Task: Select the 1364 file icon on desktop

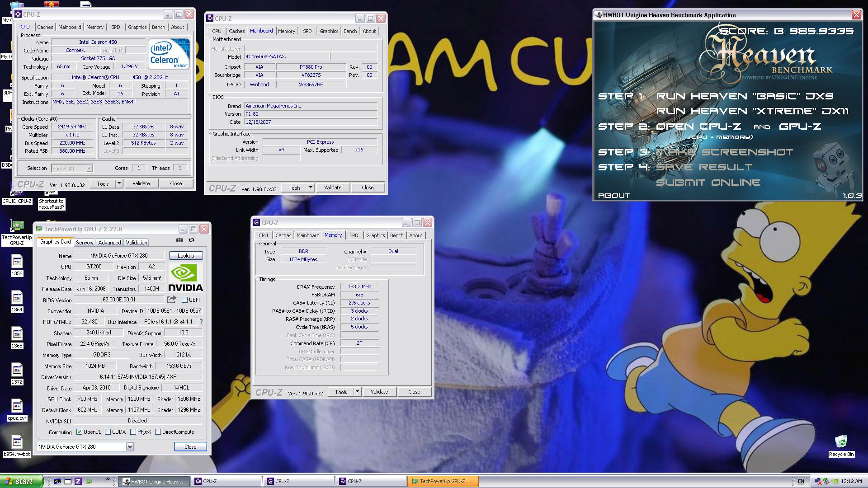Action: tap(17, 301)
